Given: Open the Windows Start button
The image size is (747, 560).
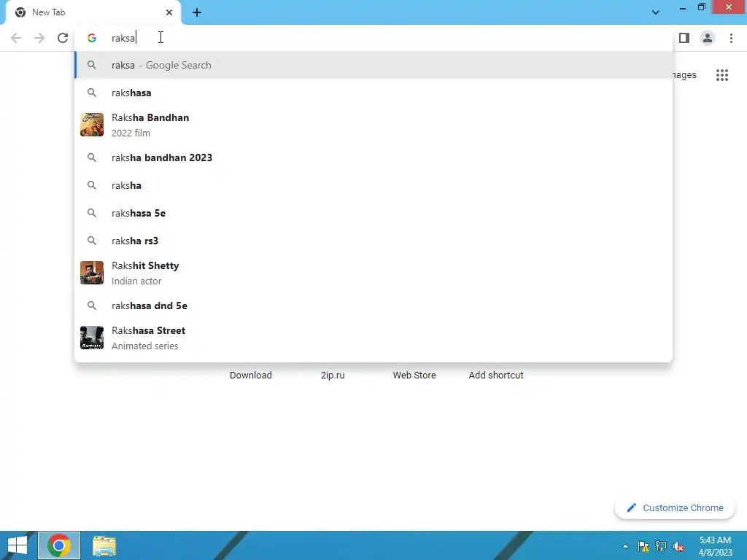Looking at the screenshot, I should (x=18, y=545).
